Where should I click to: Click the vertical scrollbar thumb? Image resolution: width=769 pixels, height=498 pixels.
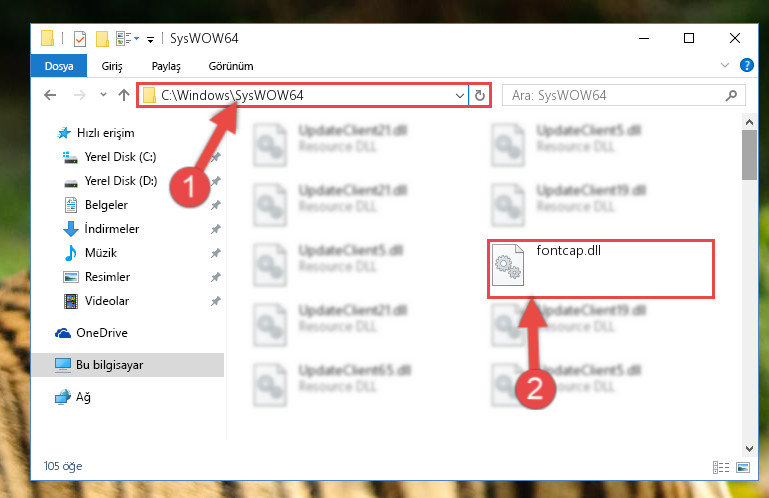[x=749, y=155]
